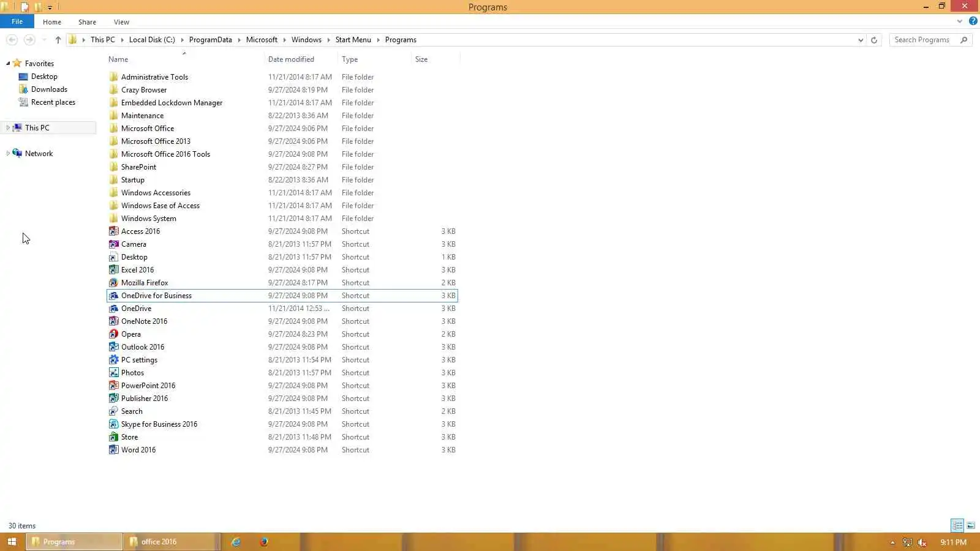Select the Desktop shortcut row
The height and width of the screenshot is (551, 980).
point(282,257)
